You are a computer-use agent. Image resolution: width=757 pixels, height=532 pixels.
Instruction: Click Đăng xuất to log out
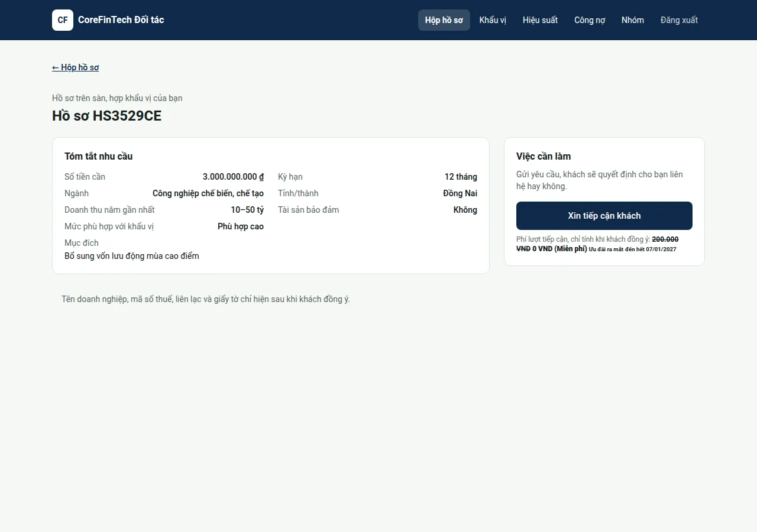(x=679, y=20)
